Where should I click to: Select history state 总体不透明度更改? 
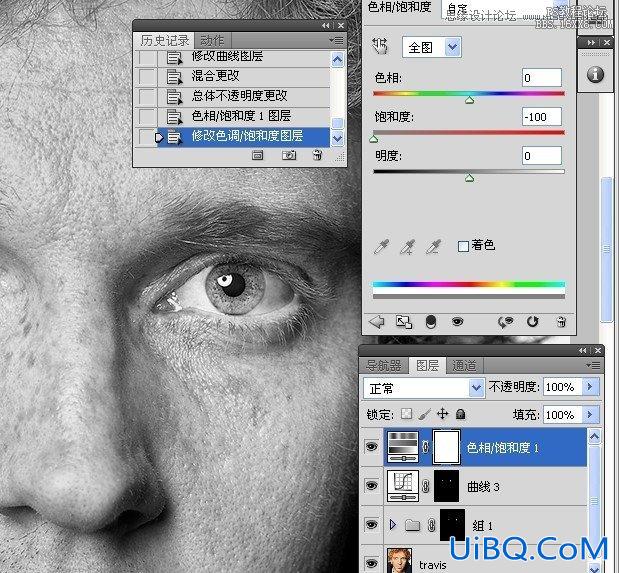click(x=244, y=96)
